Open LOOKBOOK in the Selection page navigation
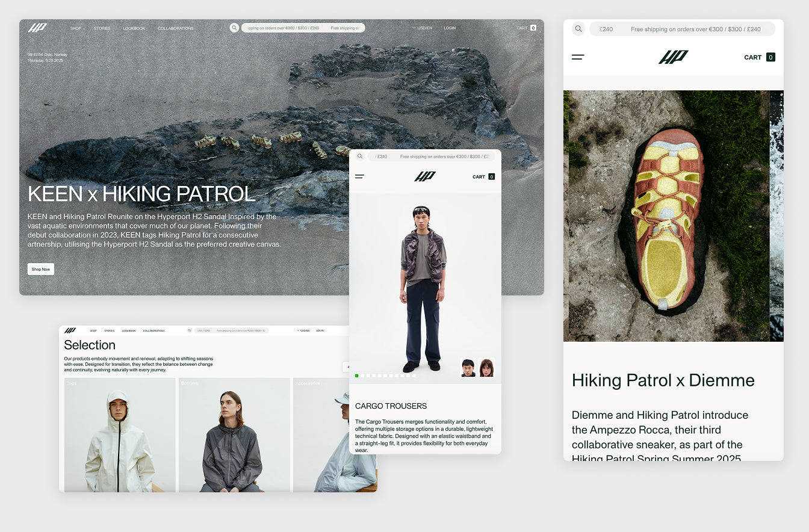This screenshot has height=532, width=809. [129, 330]
